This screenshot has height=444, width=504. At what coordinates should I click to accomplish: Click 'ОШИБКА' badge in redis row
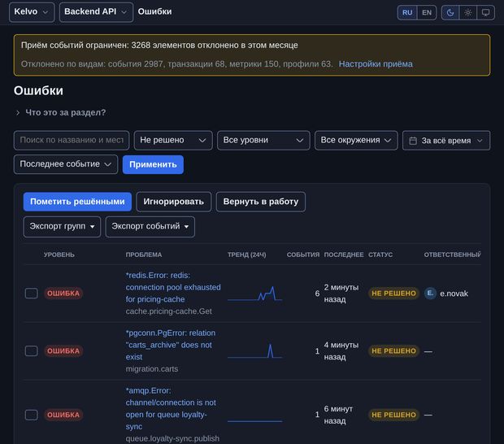(63, 294)
